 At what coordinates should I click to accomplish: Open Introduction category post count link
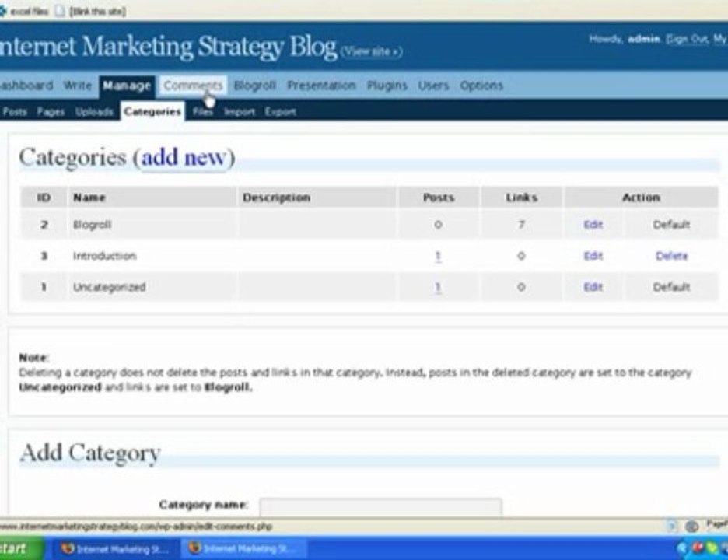[438, 256]
